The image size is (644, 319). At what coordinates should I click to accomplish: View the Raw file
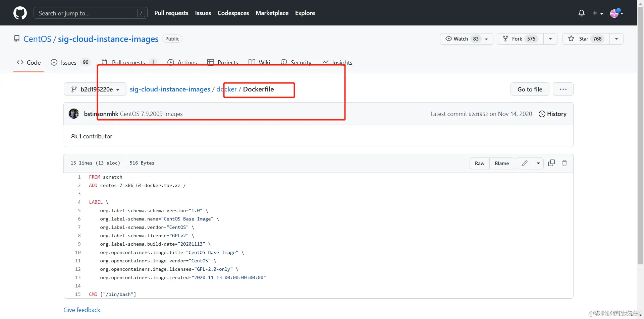pos(480,163)
